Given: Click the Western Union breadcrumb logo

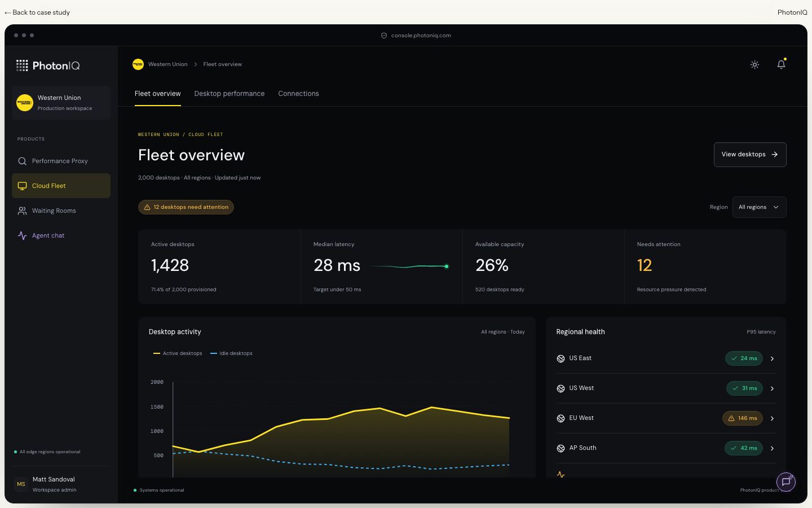Looking at the screenshot, I should [138, 64].
